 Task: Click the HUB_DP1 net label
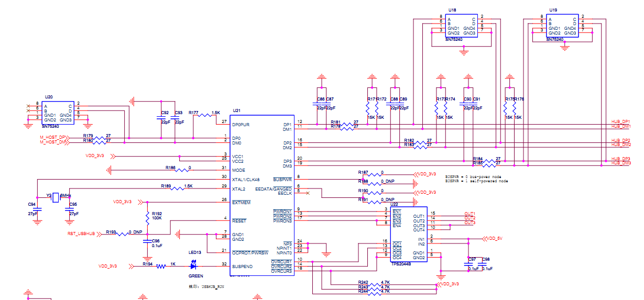click(x=621, y=121)
